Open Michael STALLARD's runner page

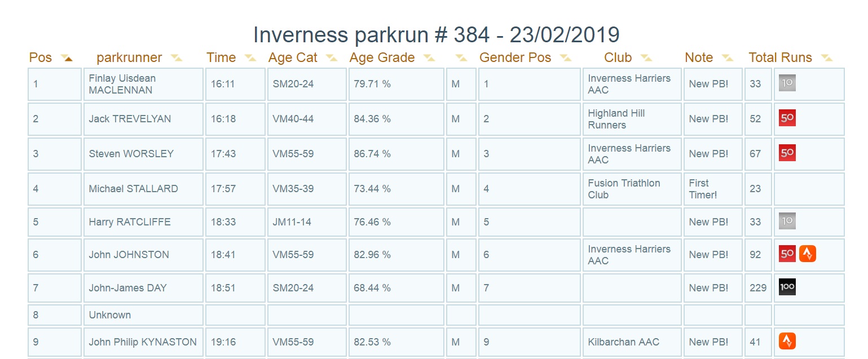click(133, 189)
